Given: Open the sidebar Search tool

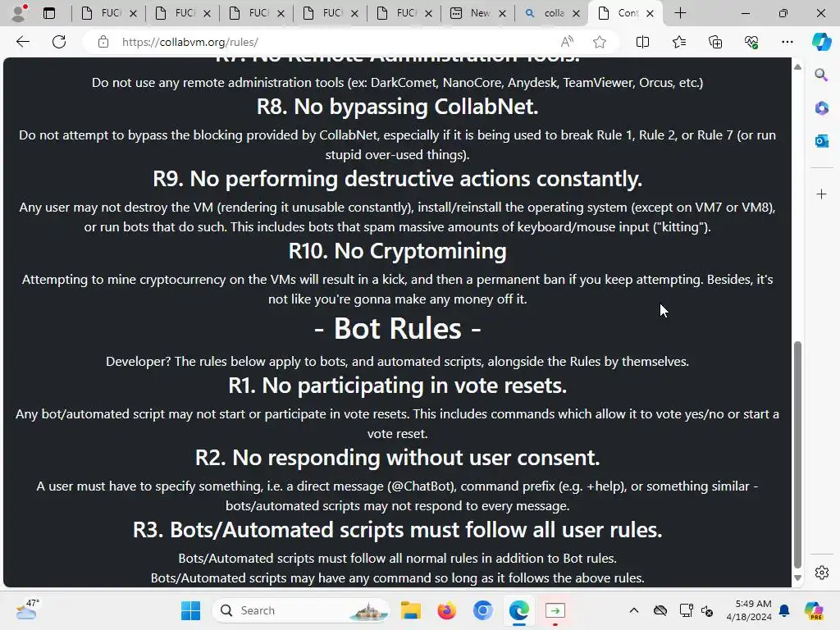Looking at the screenshot, I should coord(821,75).
